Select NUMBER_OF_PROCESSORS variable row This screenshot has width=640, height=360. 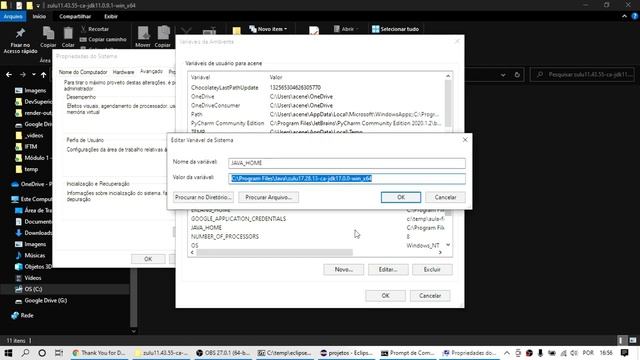click(317, 237)
